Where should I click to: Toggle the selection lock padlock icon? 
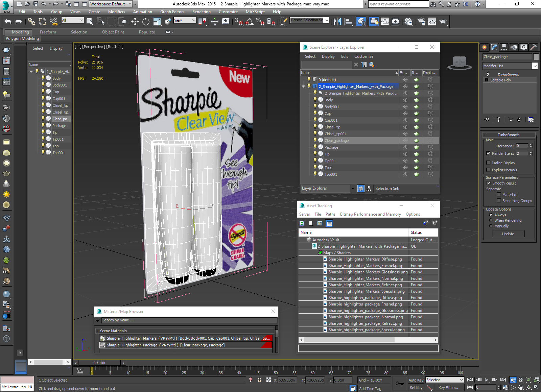(x=259, y=380)
